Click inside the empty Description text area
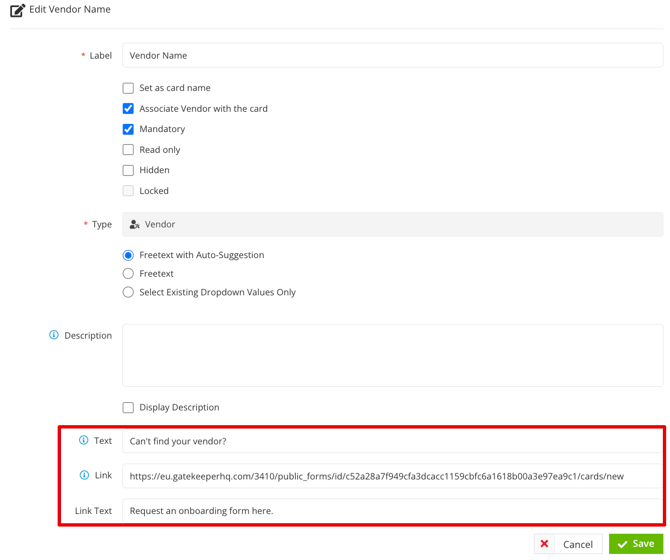670x560 pixels. coord(393,355)
